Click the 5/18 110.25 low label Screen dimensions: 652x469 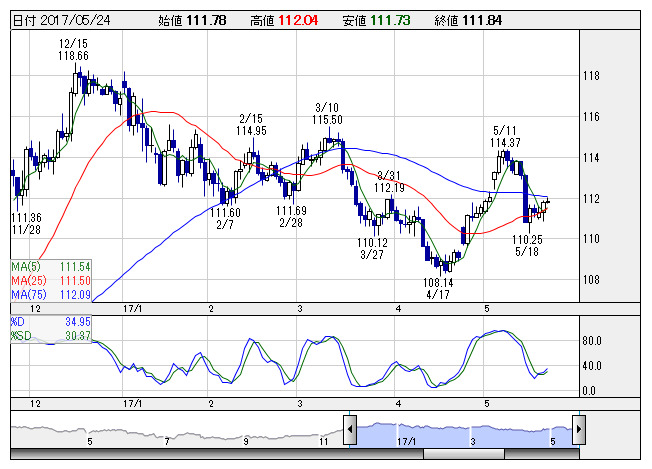pos(527,245)
